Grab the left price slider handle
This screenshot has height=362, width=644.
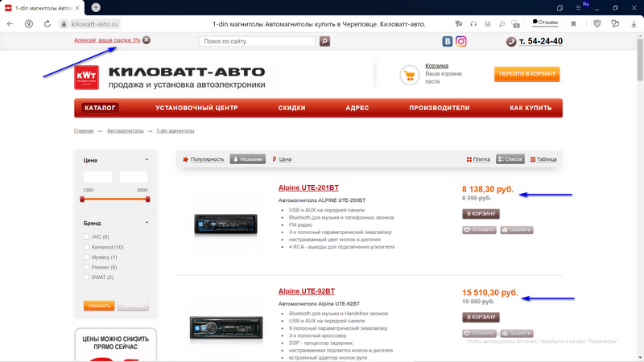(x=82, y=199)
